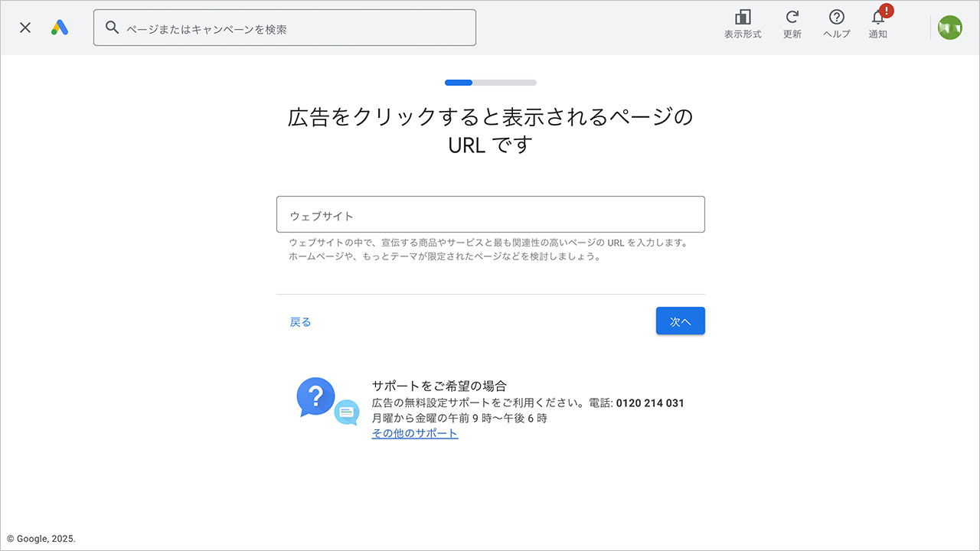Screen dimensions: 980x551
Task: Open the account profile avatar
Action: tap(949, 28)
